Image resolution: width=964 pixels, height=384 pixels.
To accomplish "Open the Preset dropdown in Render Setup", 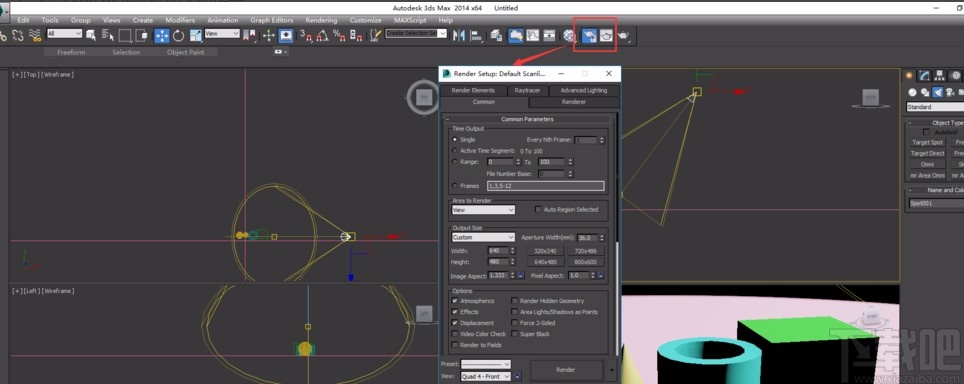I will click(486, 364).
